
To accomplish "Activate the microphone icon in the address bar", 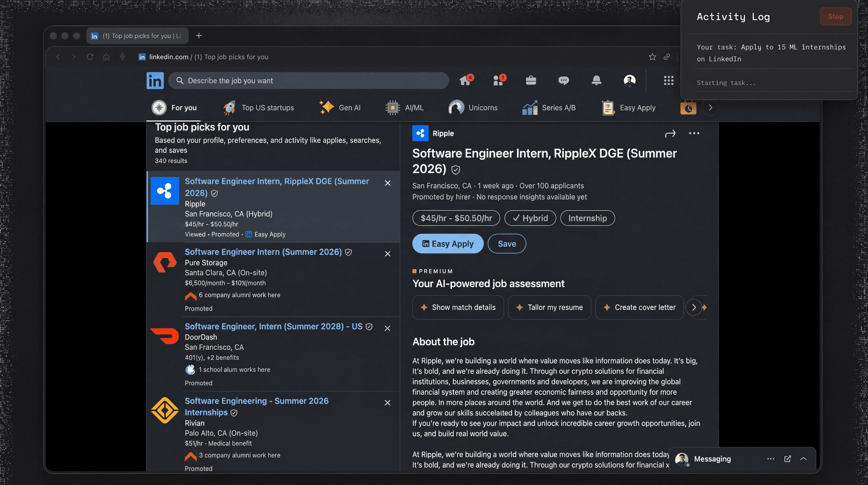I will coord(122,57).
